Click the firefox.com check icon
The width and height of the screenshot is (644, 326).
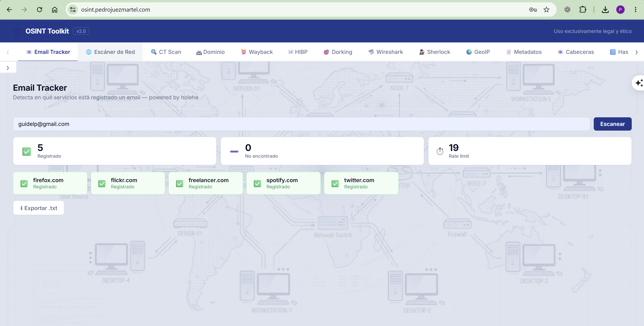pyautogui.click(x=24, y=183)
